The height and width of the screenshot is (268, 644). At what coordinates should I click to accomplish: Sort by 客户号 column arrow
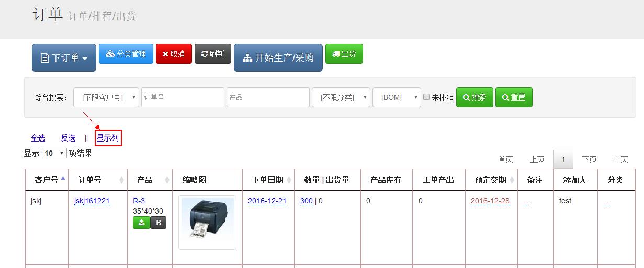point(63,179)
